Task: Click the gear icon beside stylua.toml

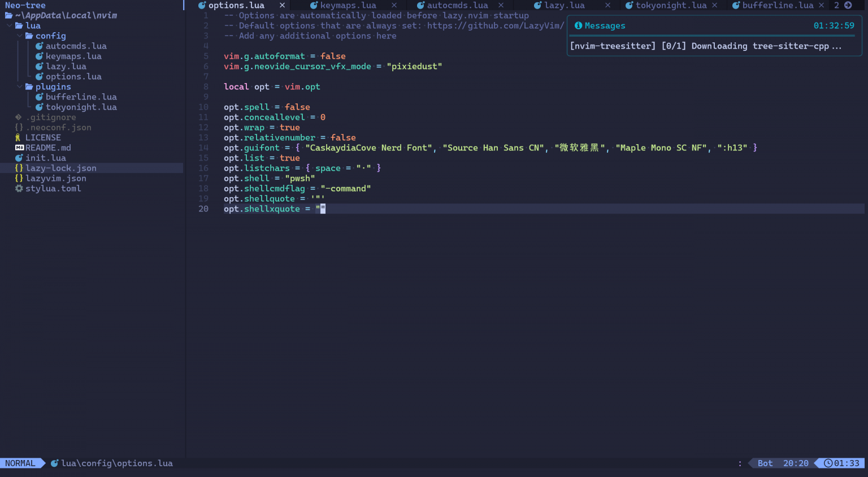Action: point(19,188)
